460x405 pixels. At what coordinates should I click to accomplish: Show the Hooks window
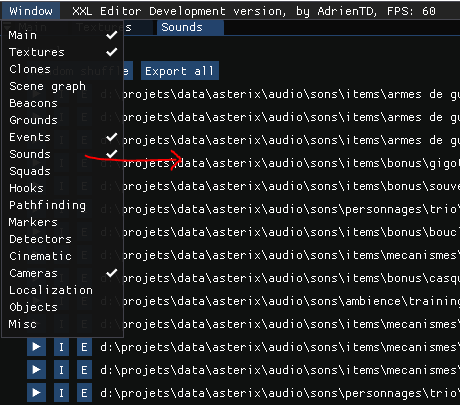pos(63,188)
